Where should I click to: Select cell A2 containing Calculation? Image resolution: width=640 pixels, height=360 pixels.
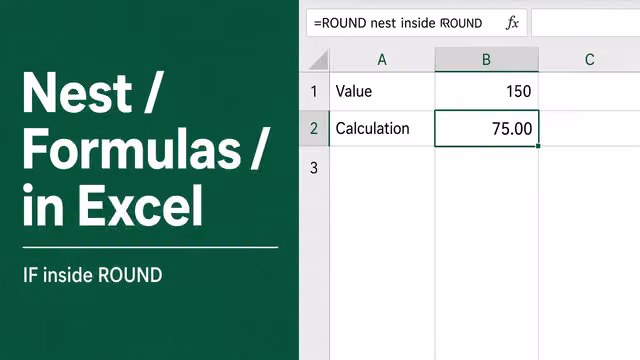click(382, 128)
